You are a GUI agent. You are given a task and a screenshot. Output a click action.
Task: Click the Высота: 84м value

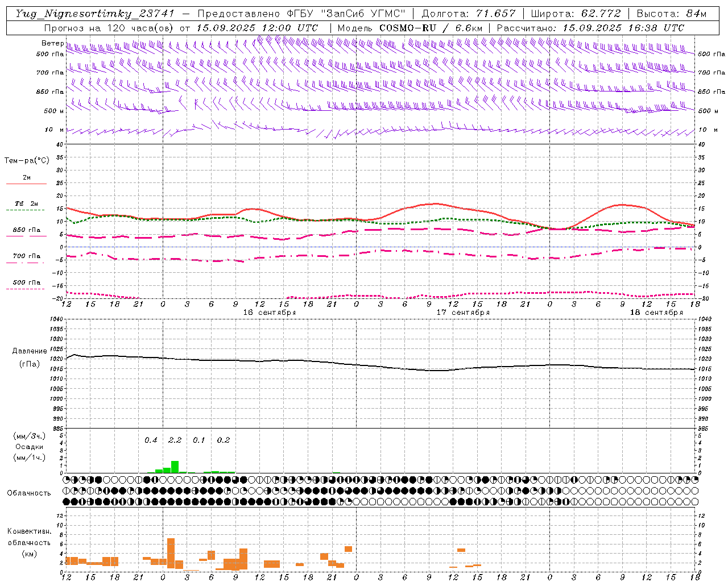(672, 14)
